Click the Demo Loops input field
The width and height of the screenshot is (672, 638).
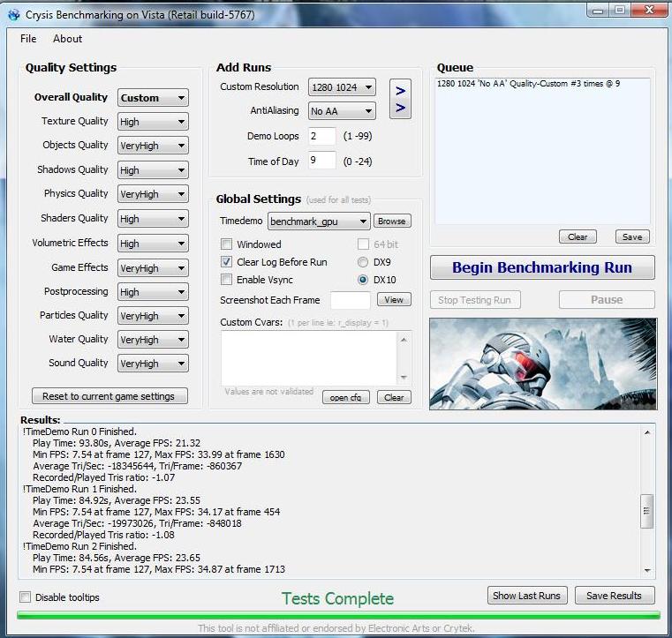pos(321,136)
